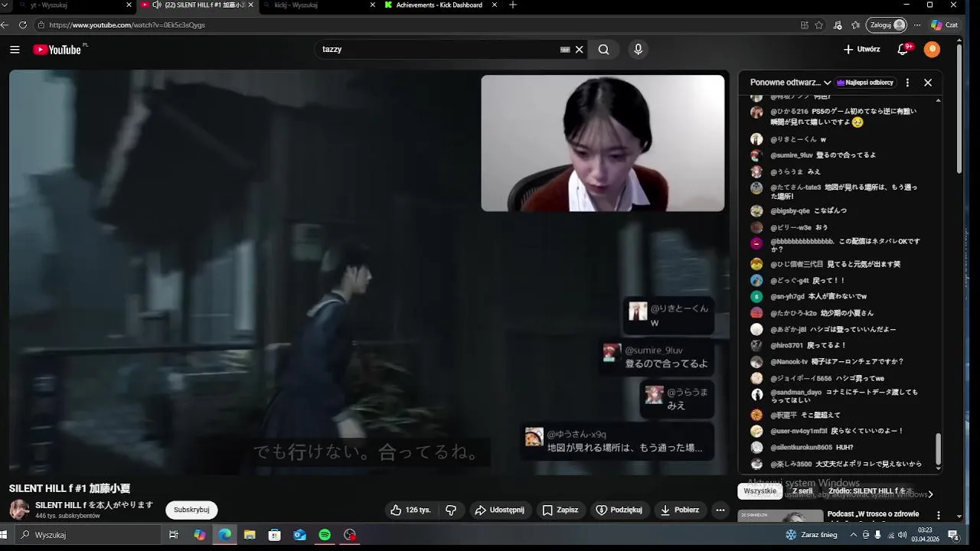Open chat replay options three-dots menu
The width and height of the screenshot is (980, 551).
click(x=907, y=83)
